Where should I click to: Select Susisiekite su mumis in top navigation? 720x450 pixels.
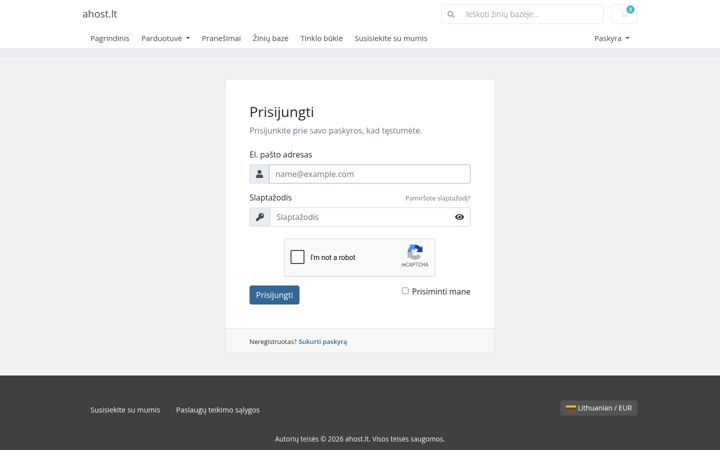tap(391, 39)
